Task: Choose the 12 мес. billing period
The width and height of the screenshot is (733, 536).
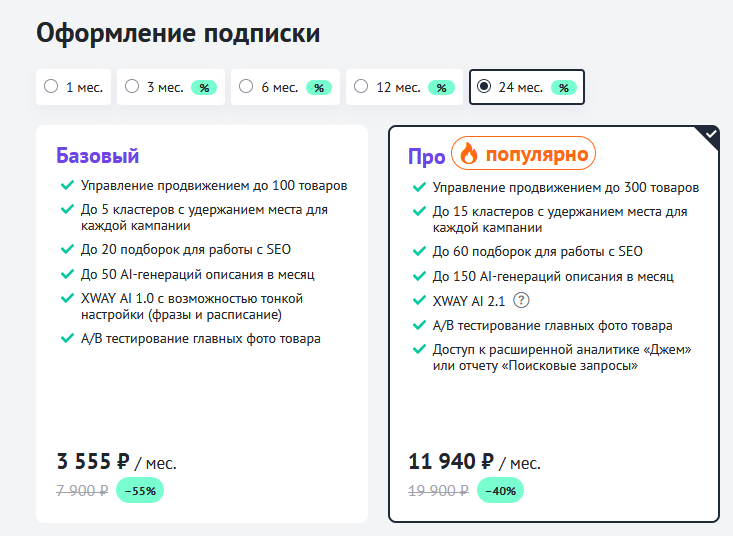Action: (361, 87)
